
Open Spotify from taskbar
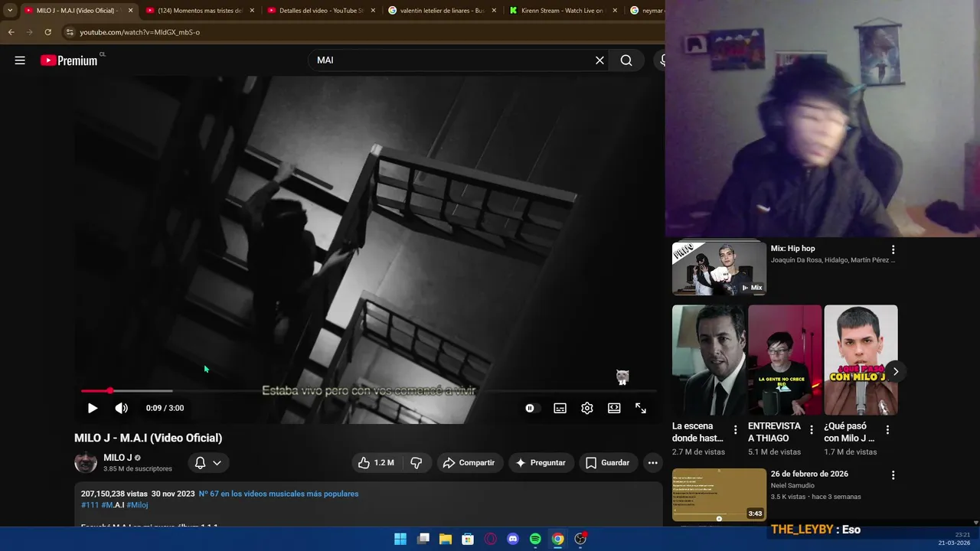pos(535,539)
